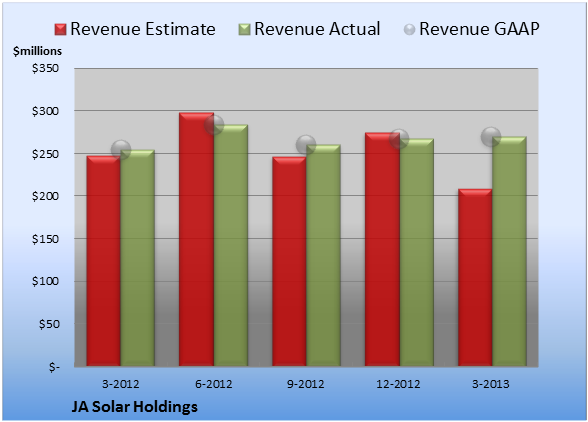Select the green actual bar for 3-2013
588x422 pixels.
(509, 251)
